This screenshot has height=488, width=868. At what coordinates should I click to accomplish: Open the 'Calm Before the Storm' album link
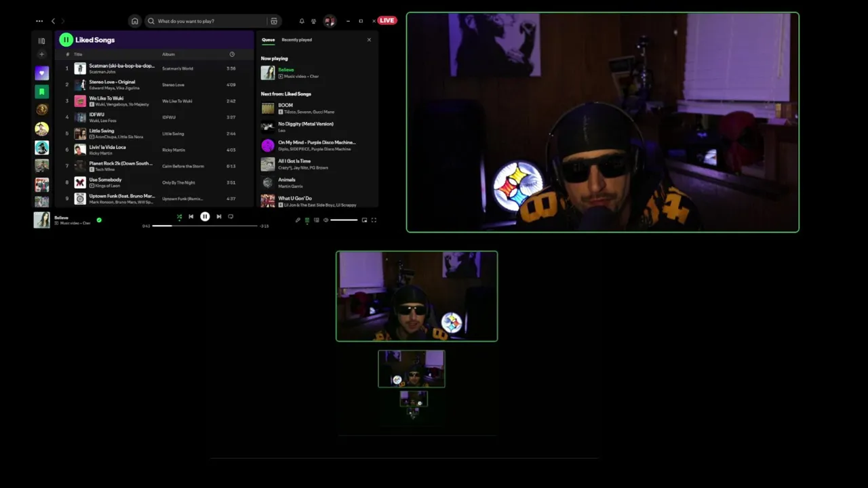(183, 166)
